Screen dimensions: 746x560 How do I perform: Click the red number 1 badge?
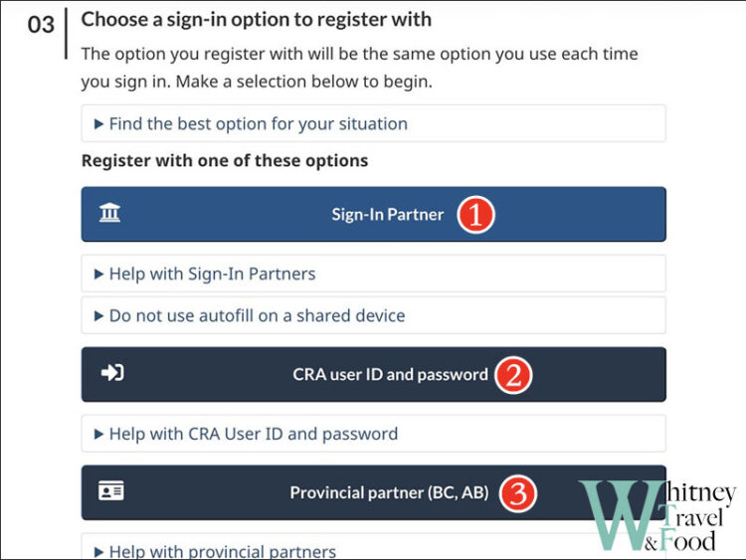pos(474,215)
